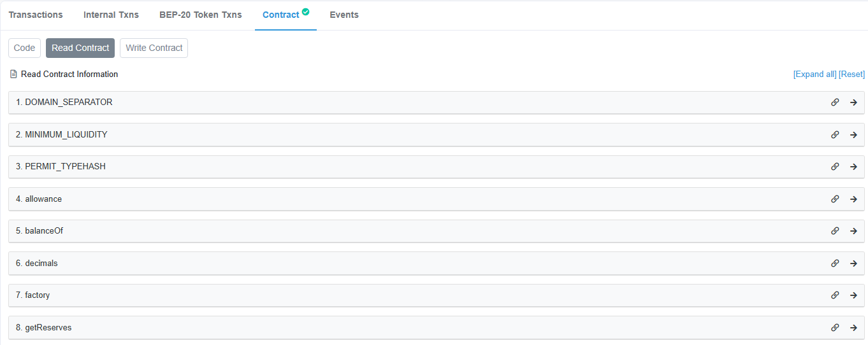Click the Expand all link
Viewport: 868px width, 345px height.
(x=815, y=74)
